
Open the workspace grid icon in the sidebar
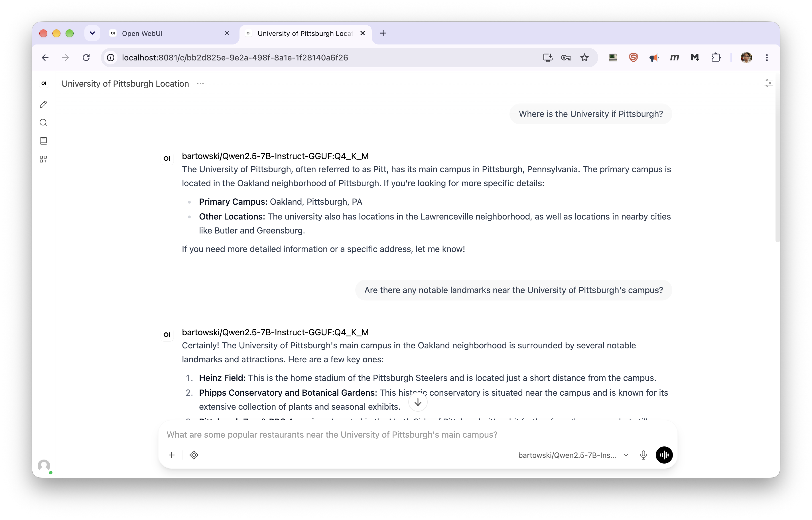coord(43,159)
